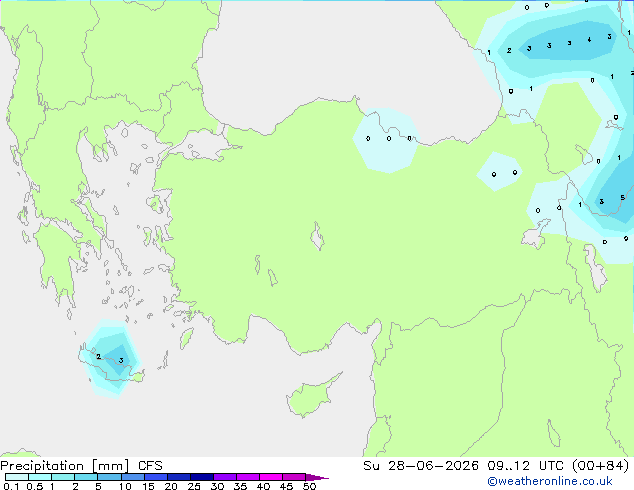Click the 30–35 mm purple legend swatch
This screenshot has height=490, width=634.
224,477
